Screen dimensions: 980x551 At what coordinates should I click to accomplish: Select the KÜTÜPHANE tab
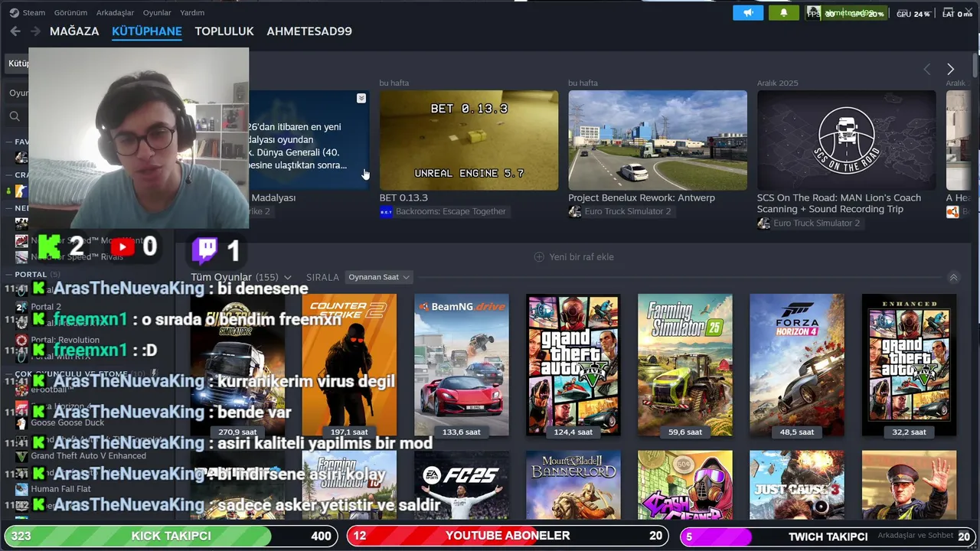pyautogui.click(x=147, y=31)
